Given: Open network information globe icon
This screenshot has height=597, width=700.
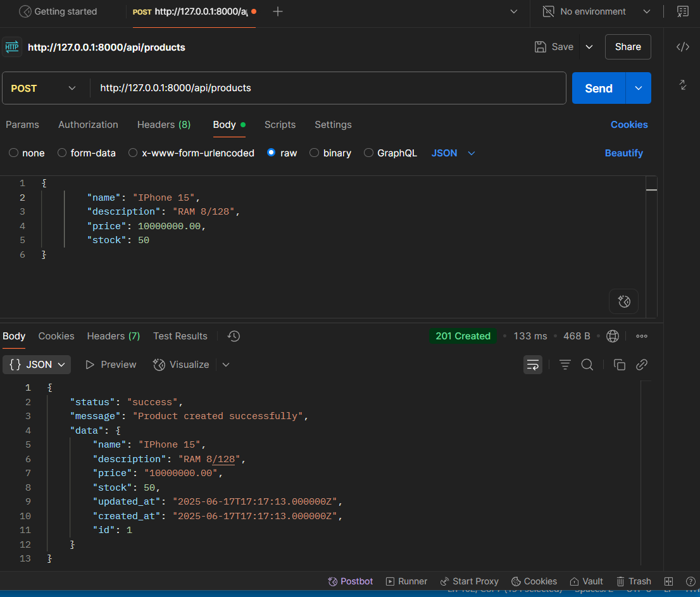Looking at the screenshot, I should coord(612,336).
